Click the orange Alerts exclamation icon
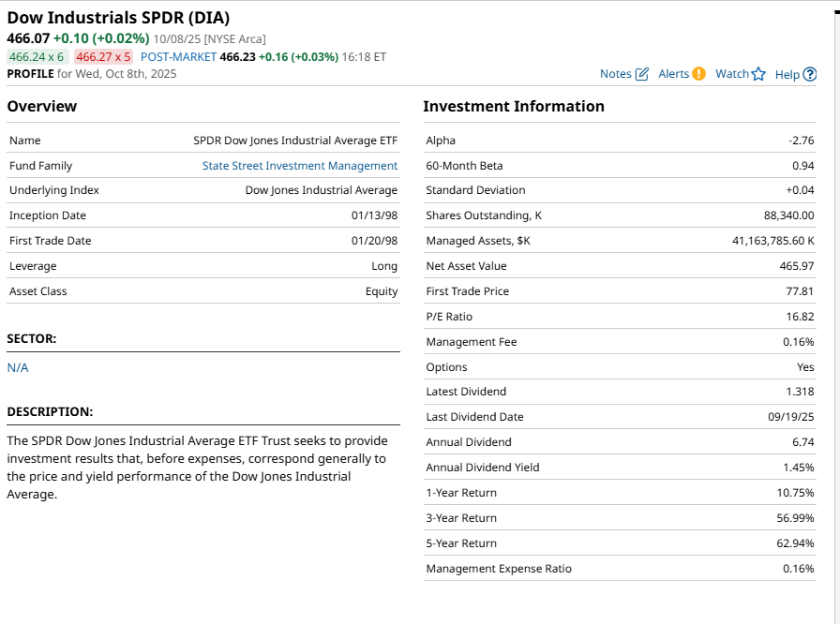This screenshot has height=624, width=840. point(698,74)
